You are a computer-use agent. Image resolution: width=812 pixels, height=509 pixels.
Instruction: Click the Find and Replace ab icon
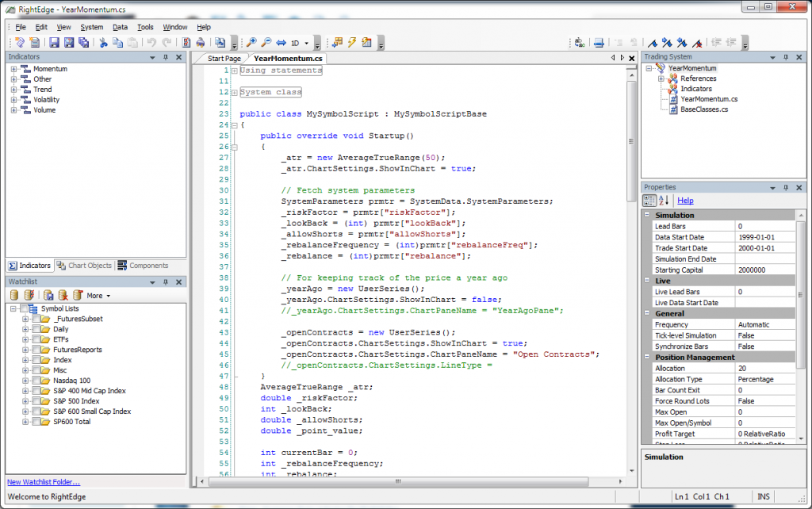tap(580, 43)
